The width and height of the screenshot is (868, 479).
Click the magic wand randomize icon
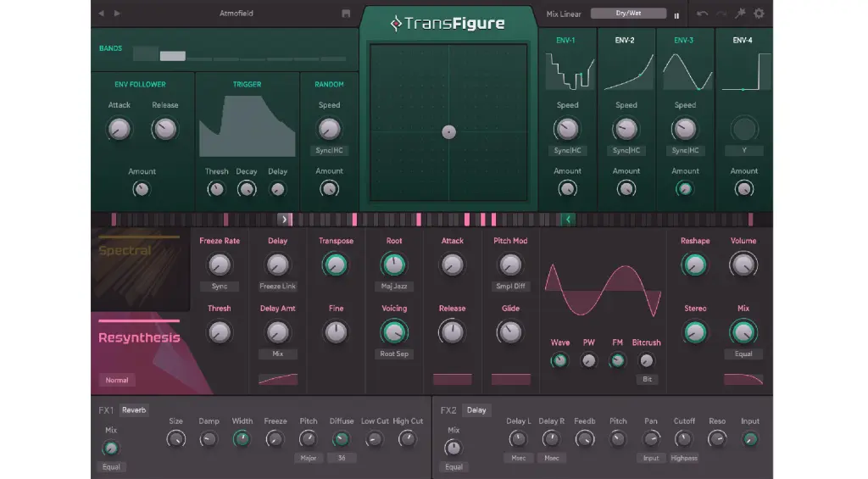pyautogui.click(x=740, y=14)
